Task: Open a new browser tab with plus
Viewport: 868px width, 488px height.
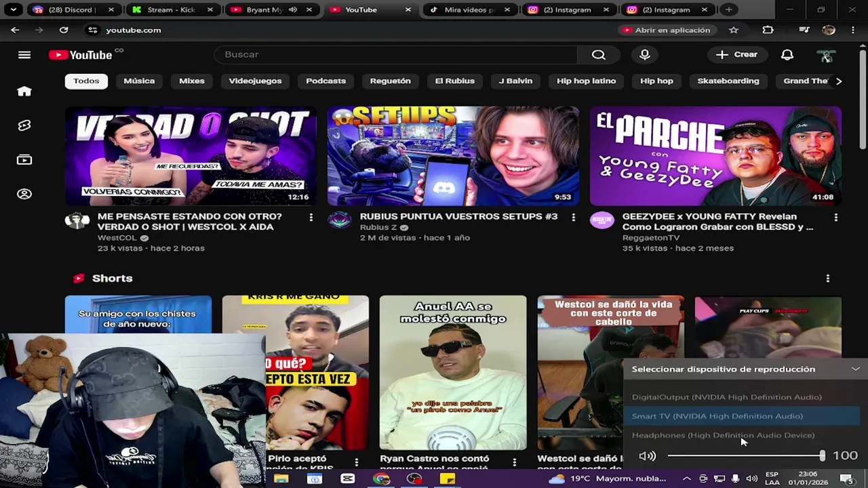Action: pos(728,9)
